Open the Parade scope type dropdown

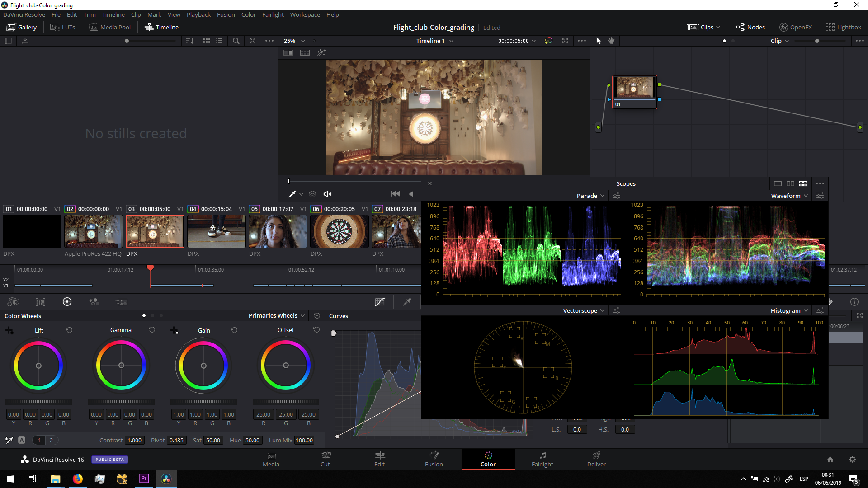590,196
